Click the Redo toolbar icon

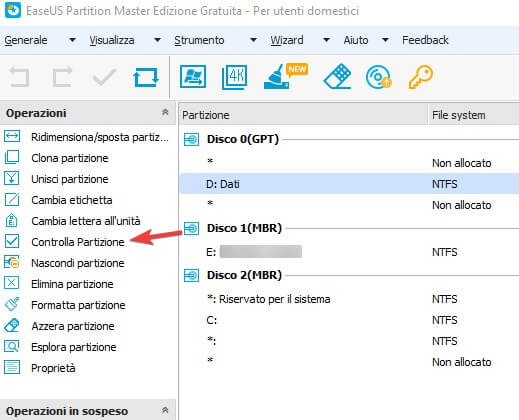[x=62, y=77]
